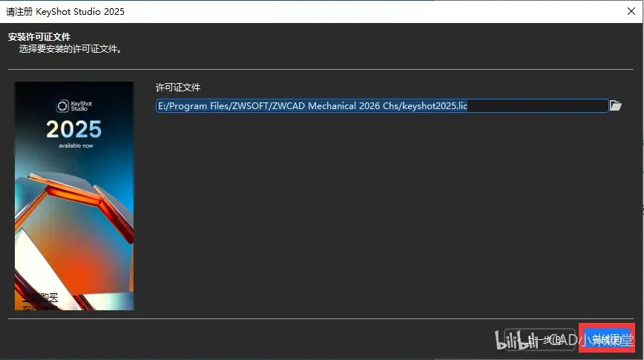
Task: Click the 选择要安装的许可证文件 instruction text
Action: click(70, 49)
